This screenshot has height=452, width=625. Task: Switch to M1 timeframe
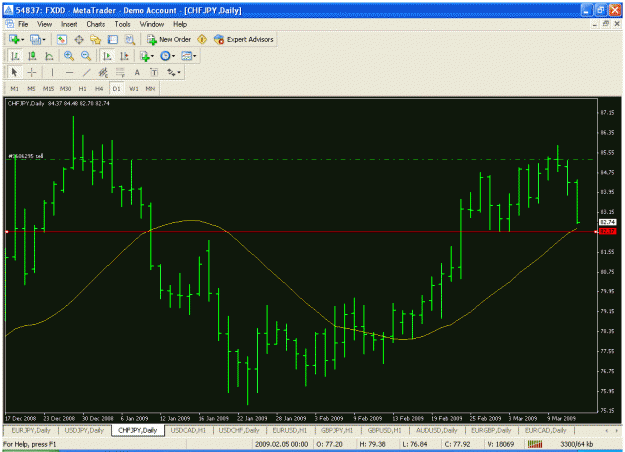tap(14, 89)
